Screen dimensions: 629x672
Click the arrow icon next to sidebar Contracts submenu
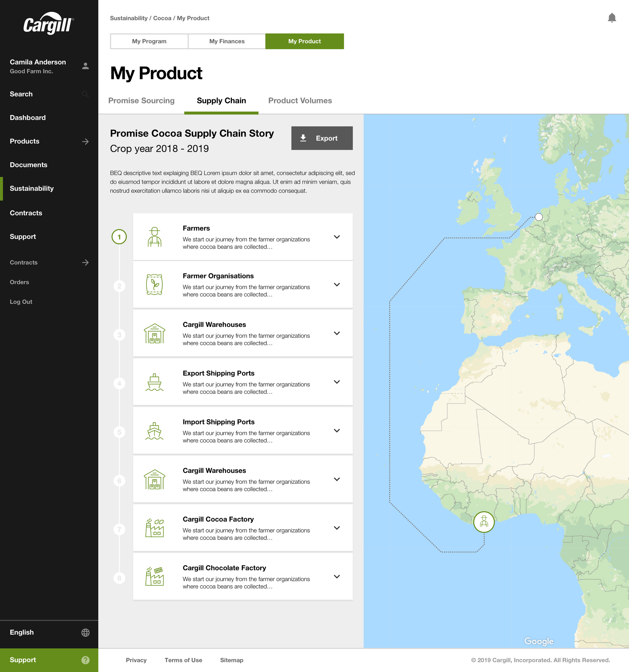(86, 262)
